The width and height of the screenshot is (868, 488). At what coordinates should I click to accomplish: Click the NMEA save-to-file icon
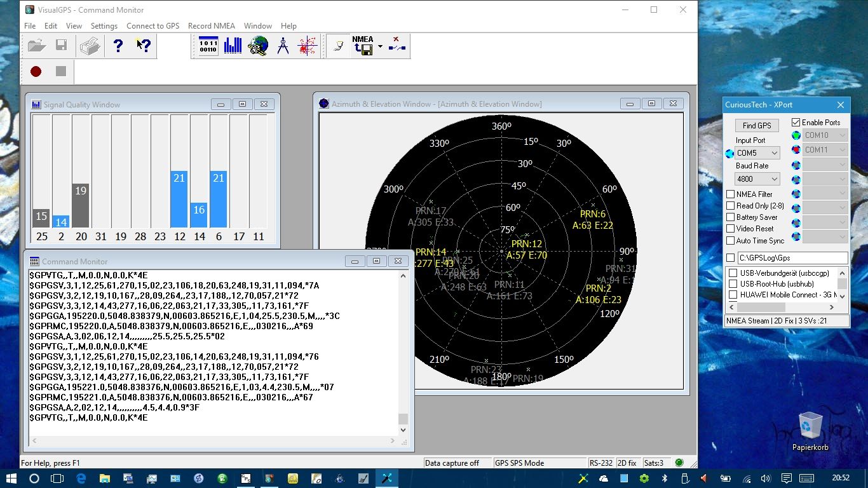click(363, 46)
